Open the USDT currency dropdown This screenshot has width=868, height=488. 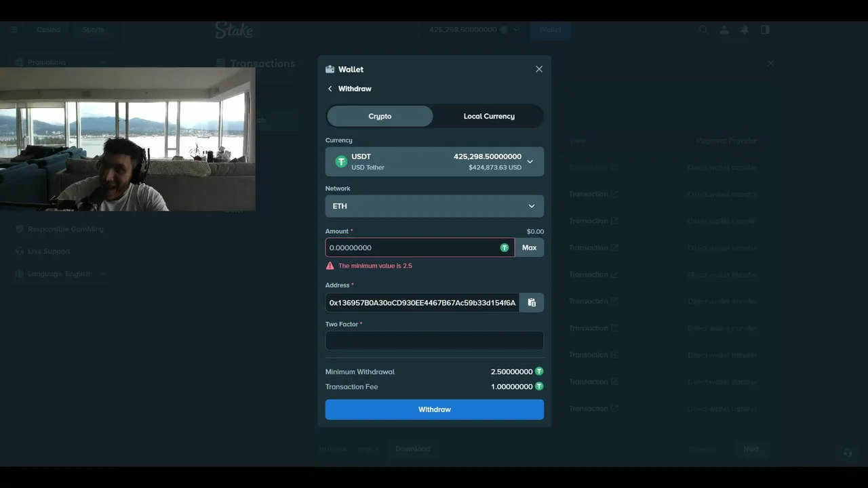click(x=435, y=161)
